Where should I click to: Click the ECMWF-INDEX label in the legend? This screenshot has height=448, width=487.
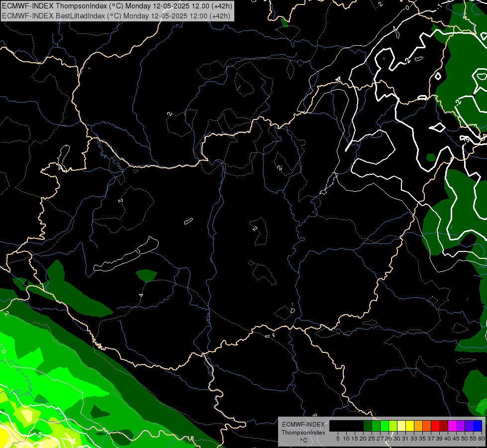click(x=303, y=425)
